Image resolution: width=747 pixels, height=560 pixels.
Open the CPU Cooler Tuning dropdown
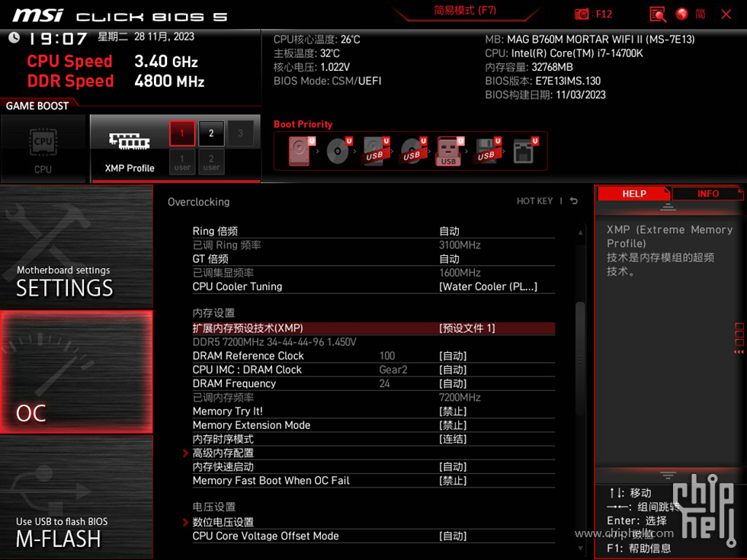point(373,286)
